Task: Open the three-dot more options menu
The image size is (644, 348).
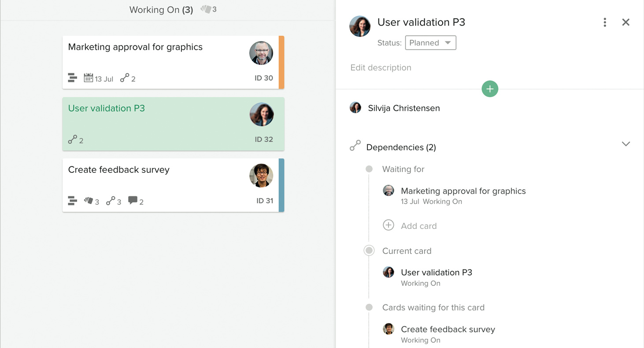Action: pos(605,22)
